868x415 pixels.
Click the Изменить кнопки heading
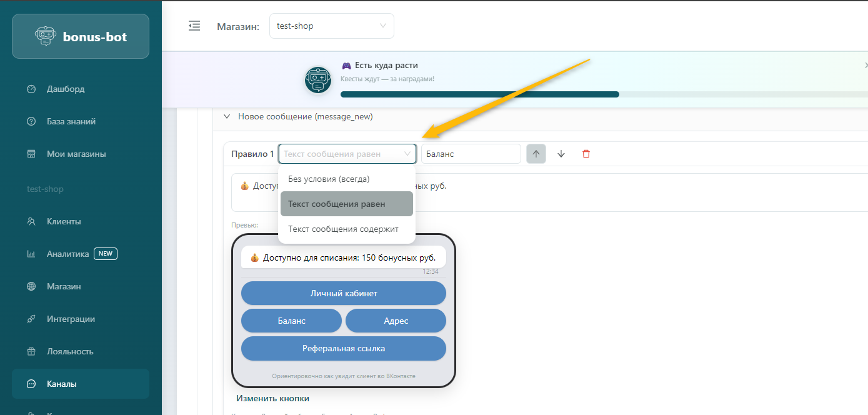pyautogui.click(x=272, y=398)
